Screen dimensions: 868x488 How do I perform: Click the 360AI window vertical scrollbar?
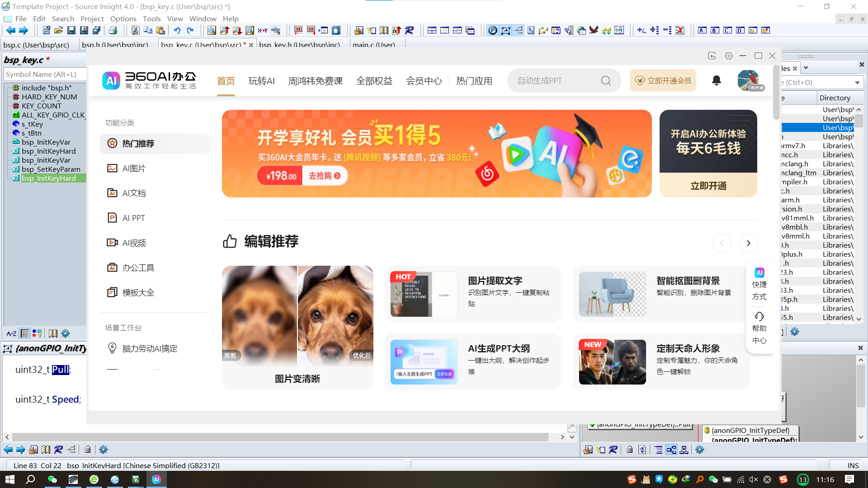[776, 93]
